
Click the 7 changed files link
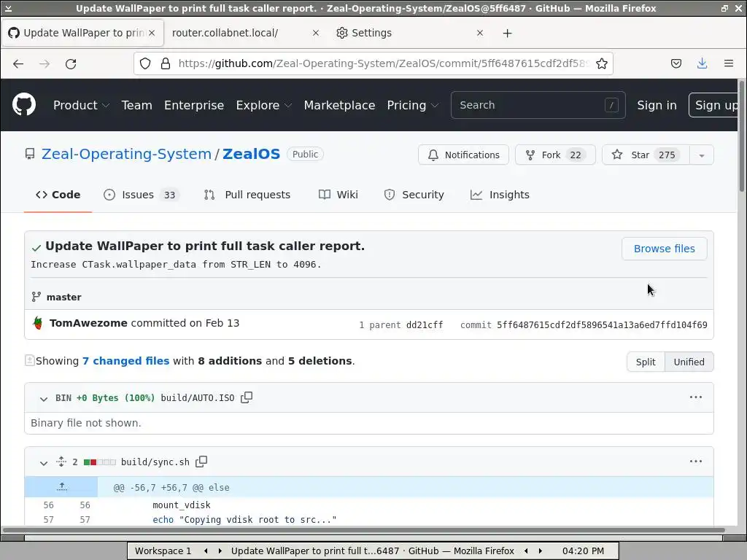tap(125, 361)
